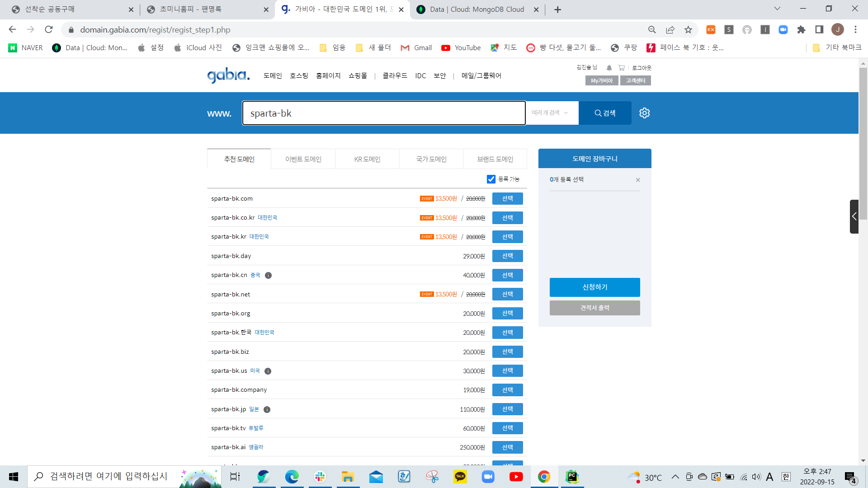Click the info icon next to sparta-bk.cn
868x488 pixels.
click(268, 275)
